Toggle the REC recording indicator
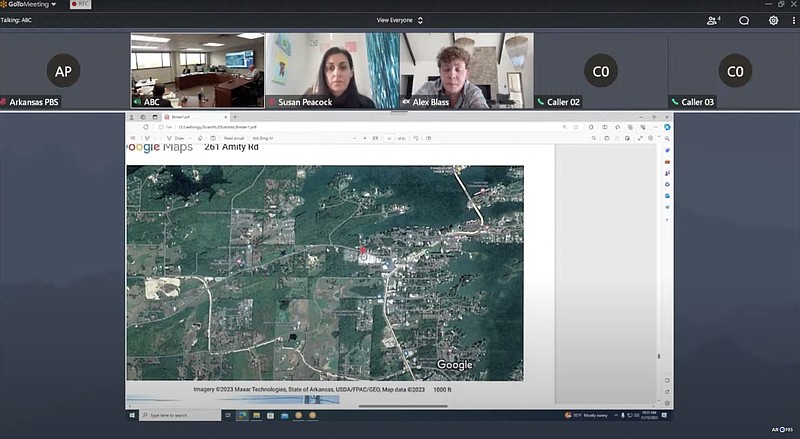The image size is (800, 439). point(79,5)
